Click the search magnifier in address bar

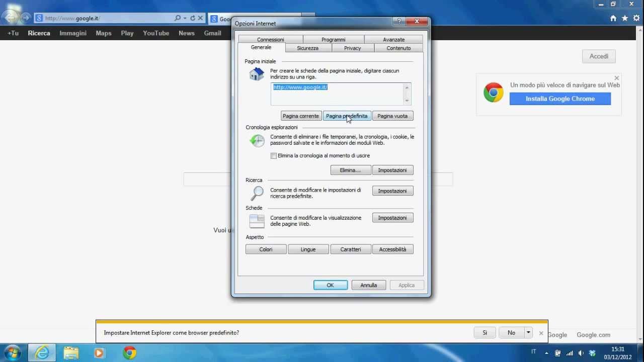(x=178, y=18)
